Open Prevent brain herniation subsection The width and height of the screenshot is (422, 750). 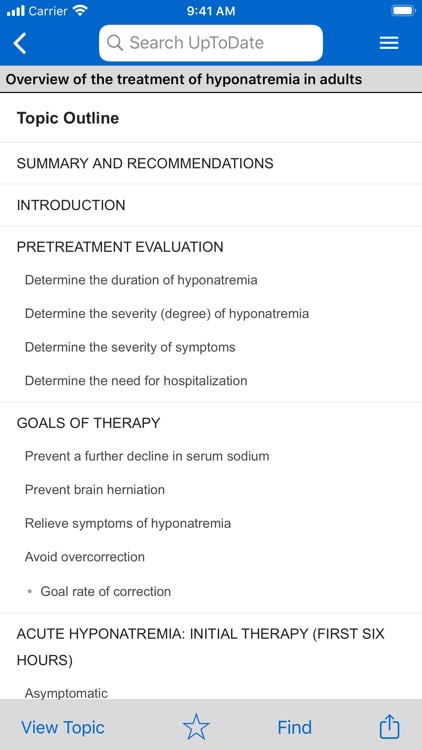click(x=95, y=490)
